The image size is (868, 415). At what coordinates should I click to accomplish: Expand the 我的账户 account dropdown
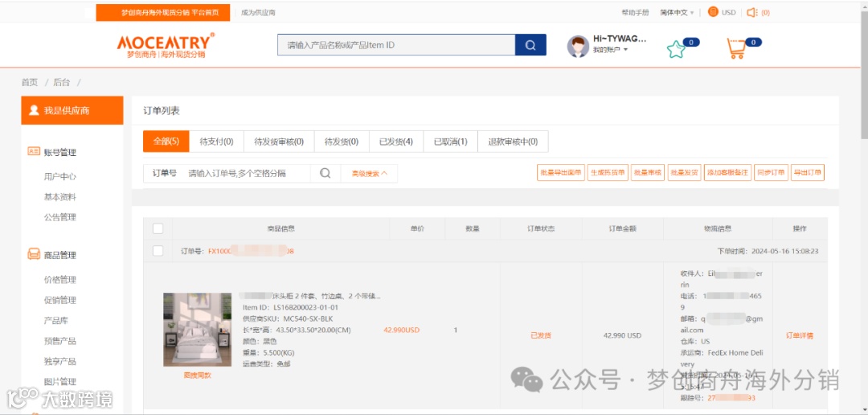pyautogui.click(x=610, y=50)
